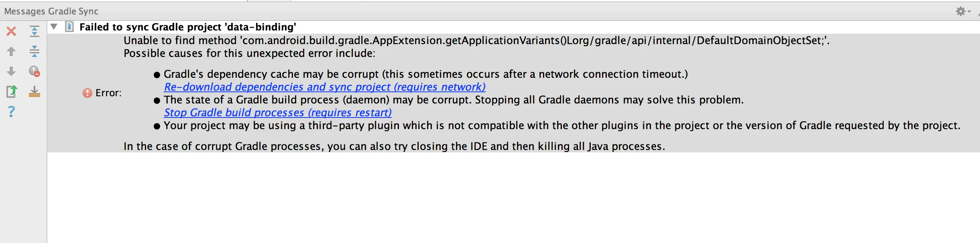The width and height of the screenshot is (980, 243).
Task: Click 'Re-download dependencies and sync project' link
Action: pyautogui.click(x=325, y=87)
